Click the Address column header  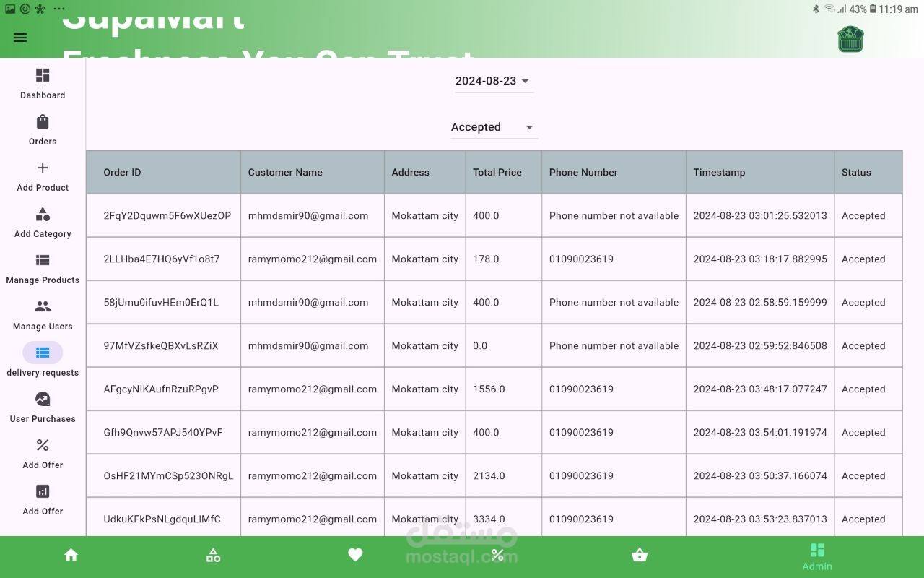coord(410,172)
